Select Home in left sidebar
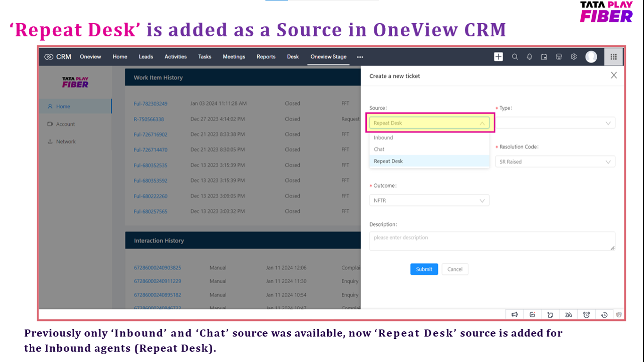 click(x=75, y=107)
